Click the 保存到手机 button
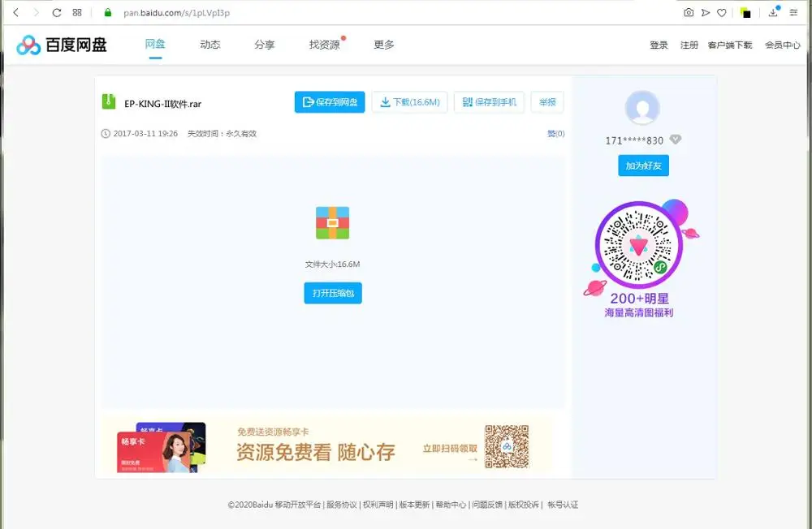812x529 pixels. (489, 102)
